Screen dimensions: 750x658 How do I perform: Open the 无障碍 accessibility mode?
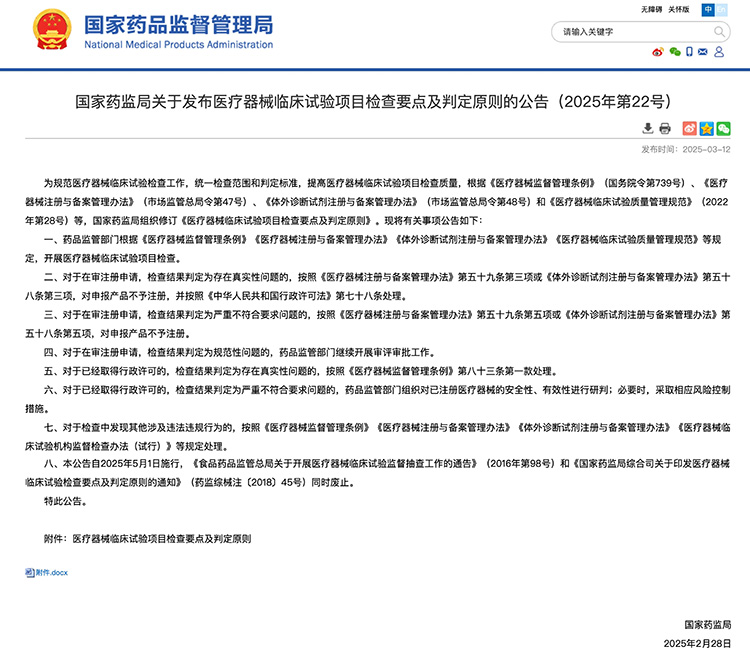click(651, 10)
